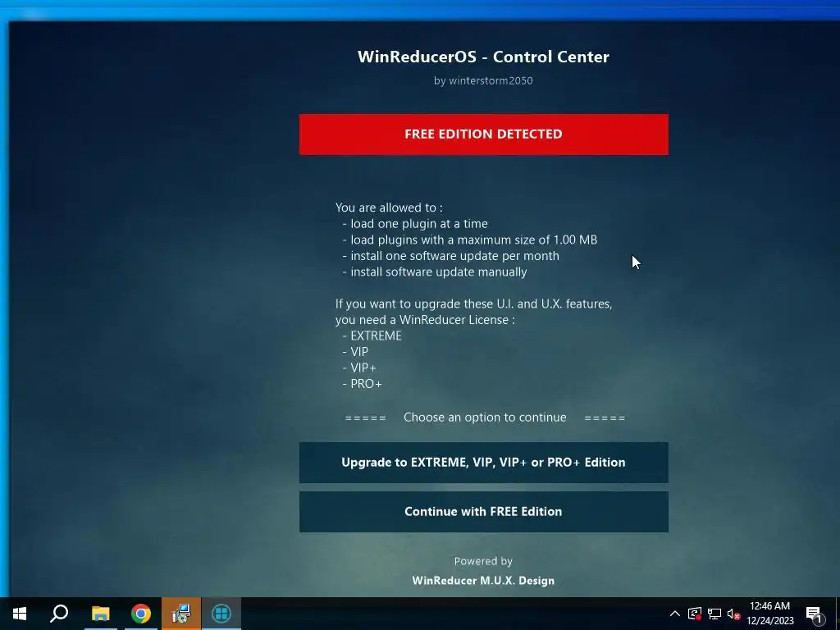Viewport: 840px width, 630px height.
Task: Click 'install software update manually' line
Action: [434, 272]
